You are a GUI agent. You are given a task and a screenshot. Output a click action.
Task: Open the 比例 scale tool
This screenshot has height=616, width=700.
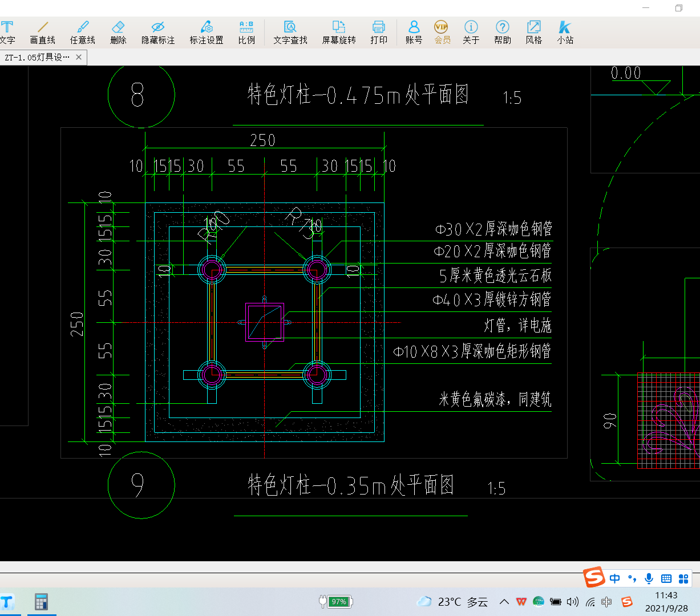[246, 33]
